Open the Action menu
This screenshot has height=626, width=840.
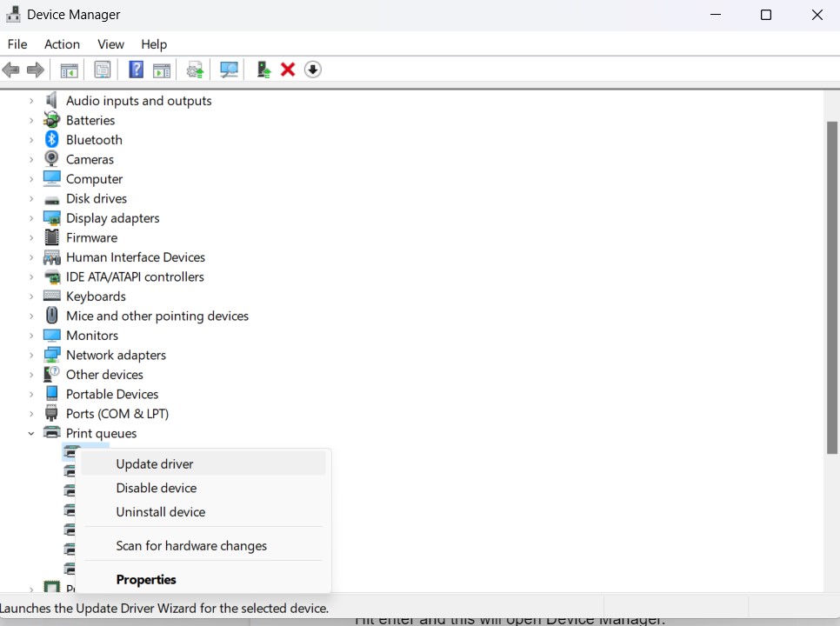click(x=62, y=43)
